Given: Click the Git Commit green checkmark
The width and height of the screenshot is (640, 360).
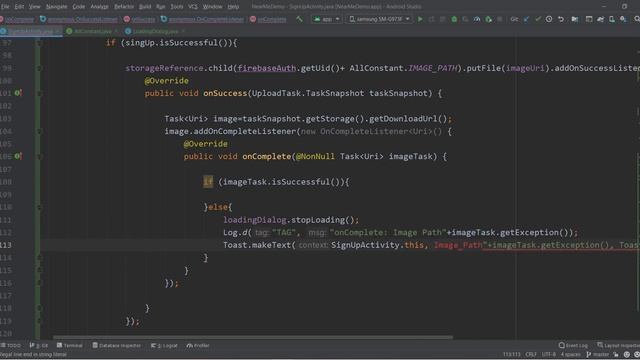Looking at the screenshot, I should click(x=538, y=19).
